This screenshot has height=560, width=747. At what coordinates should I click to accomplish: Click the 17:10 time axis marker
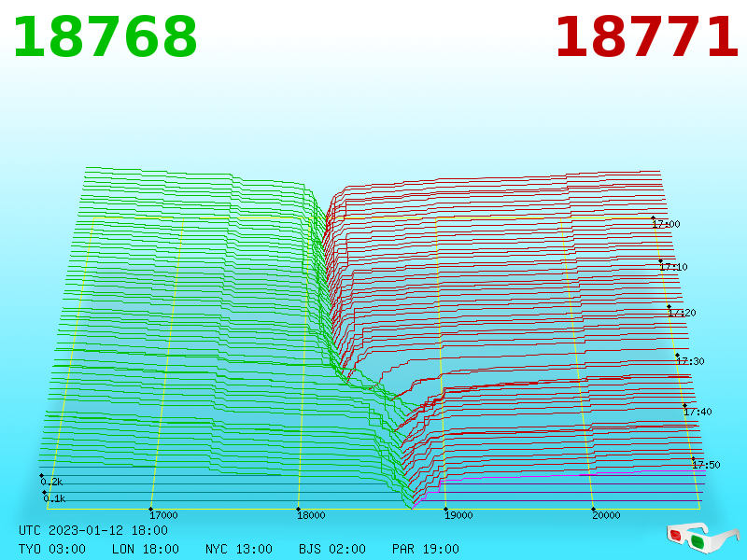[673, 267]
